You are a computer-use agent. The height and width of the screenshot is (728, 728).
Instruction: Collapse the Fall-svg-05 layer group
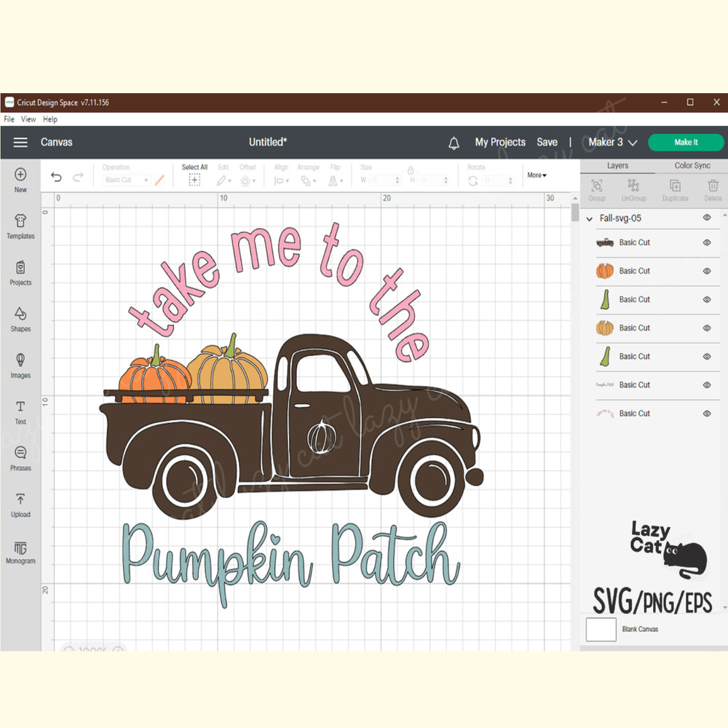(x=589, y=218)
